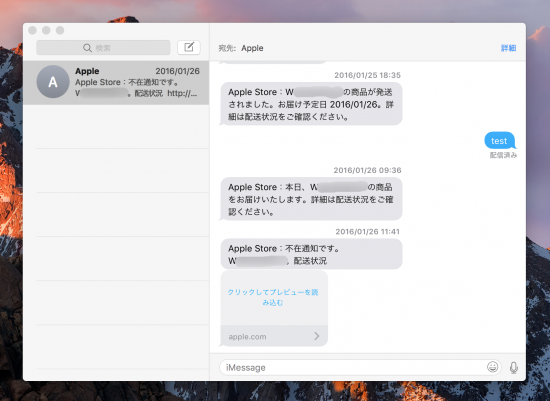
Task: Click the apple.com domain label
Action: [247, 337]
